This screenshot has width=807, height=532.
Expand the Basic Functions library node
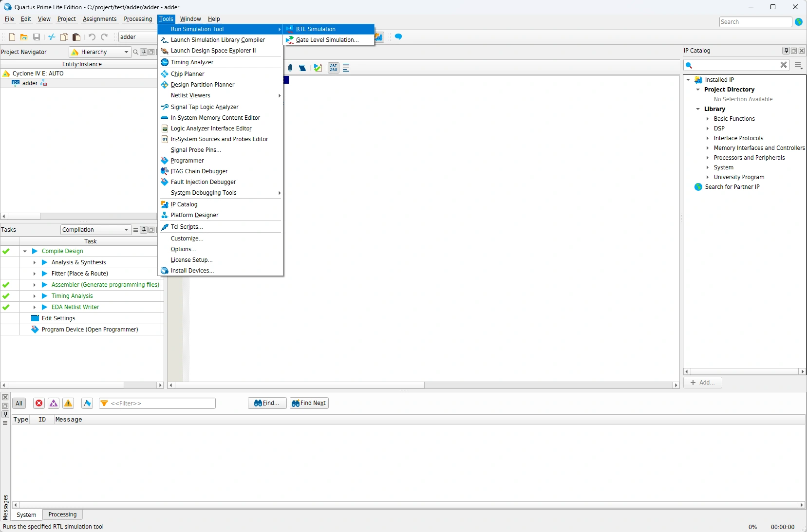coord(708,119)
